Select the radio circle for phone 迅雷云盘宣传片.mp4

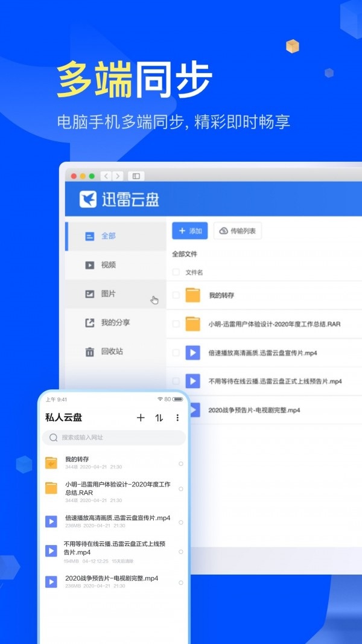180,523
